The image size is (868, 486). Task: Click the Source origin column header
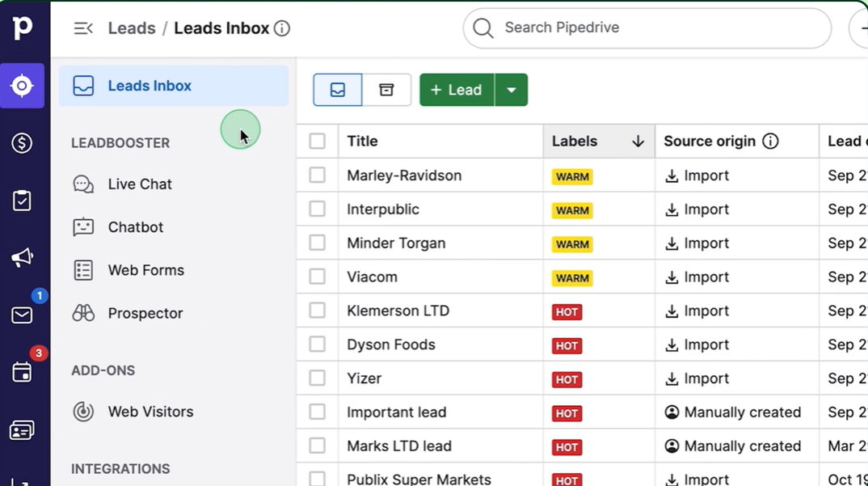click(x=737, y=142)
